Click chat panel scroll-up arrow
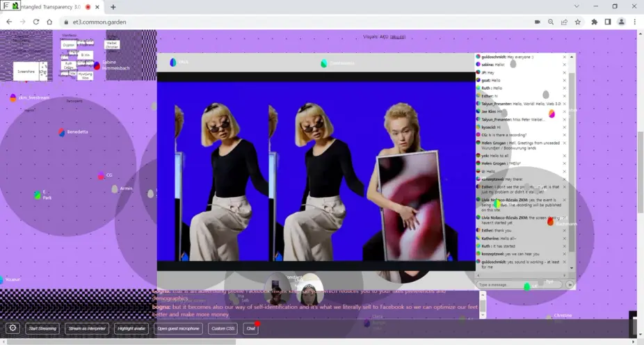 (x=571, y=56)
